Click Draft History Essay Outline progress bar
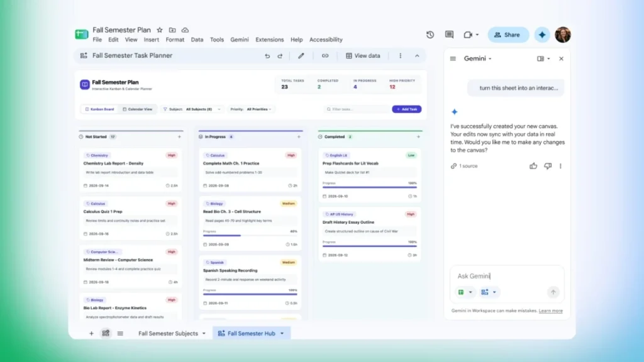The image size is (644, 362). click(370, 246)
